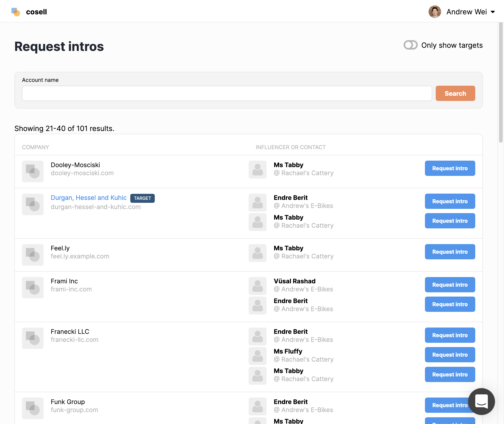Click the Funk Group company logo placeholder
This screenshot has width=504, height=424.
(x=33, y=408)
